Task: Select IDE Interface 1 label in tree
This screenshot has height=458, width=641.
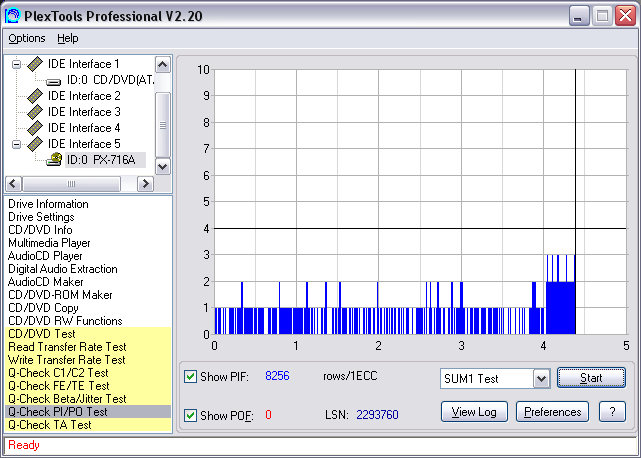Action: pyautogui.click(x=84, y=64)
